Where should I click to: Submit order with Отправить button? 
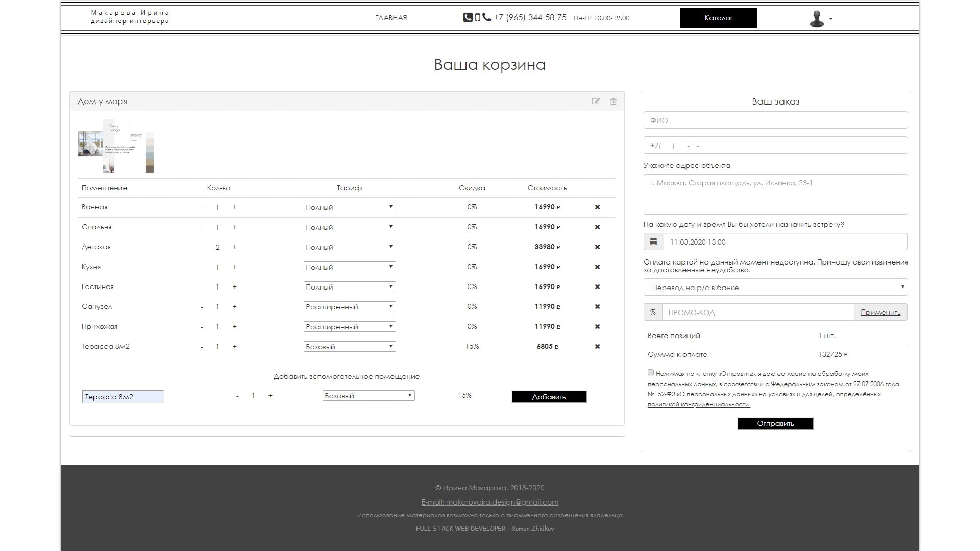click(775, 423)
